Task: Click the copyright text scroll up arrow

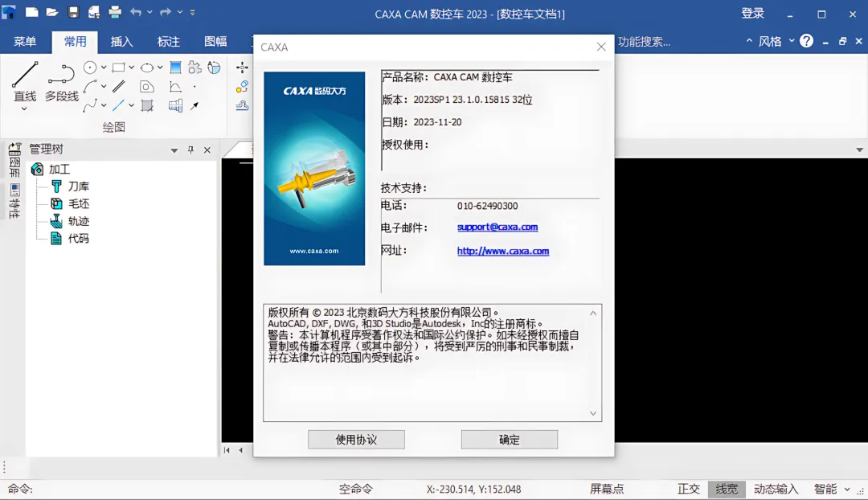Action: [x=593, y=314]
